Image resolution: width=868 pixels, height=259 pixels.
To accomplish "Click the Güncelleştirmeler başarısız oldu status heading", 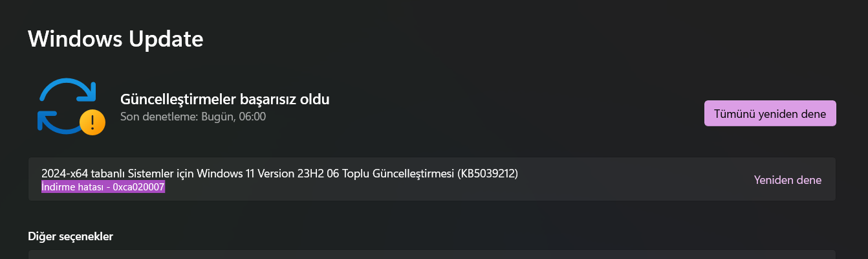I will click(224, 99).
